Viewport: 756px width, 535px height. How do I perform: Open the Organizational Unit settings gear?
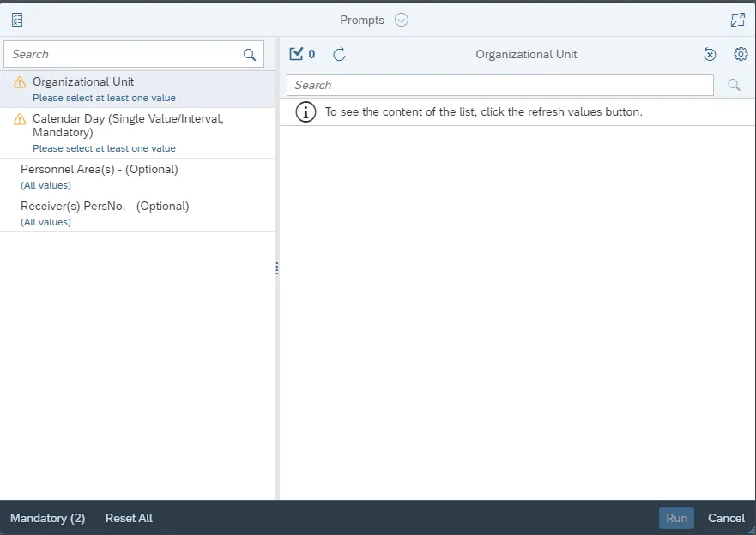tap(741, 54)
